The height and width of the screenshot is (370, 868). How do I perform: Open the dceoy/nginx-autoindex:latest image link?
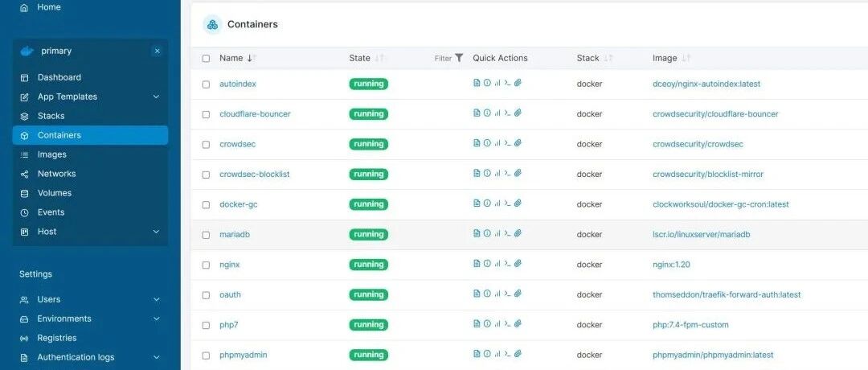(706, 84)
